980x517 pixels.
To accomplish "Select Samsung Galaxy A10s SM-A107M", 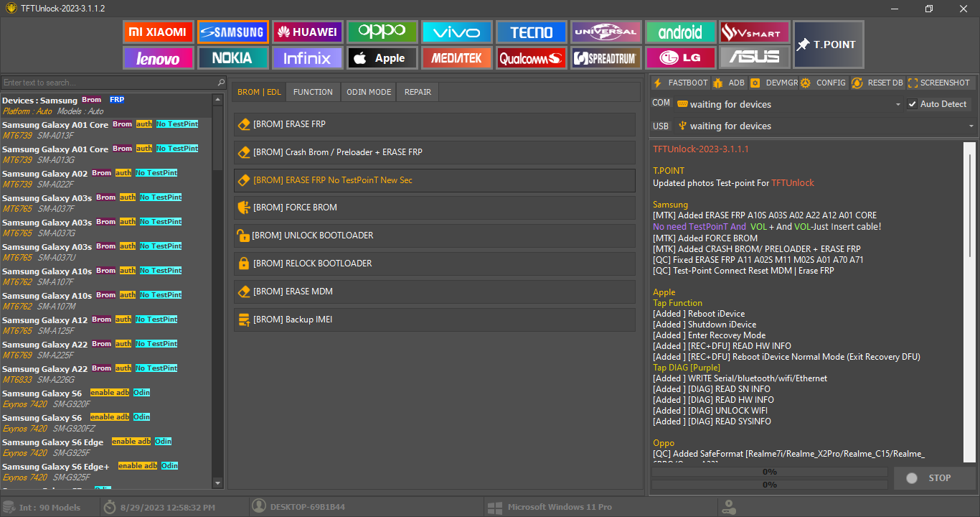I will tap(107, 301).
